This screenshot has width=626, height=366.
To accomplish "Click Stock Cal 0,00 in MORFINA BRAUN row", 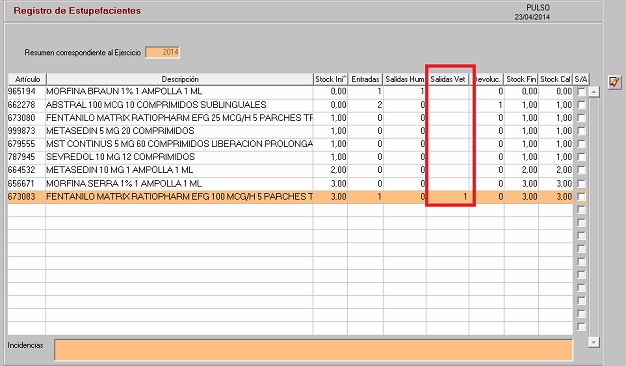I will (564, 91).
